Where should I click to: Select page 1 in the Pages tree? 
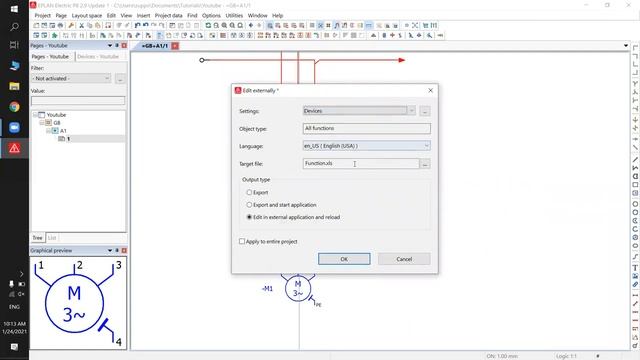point(68,139)
